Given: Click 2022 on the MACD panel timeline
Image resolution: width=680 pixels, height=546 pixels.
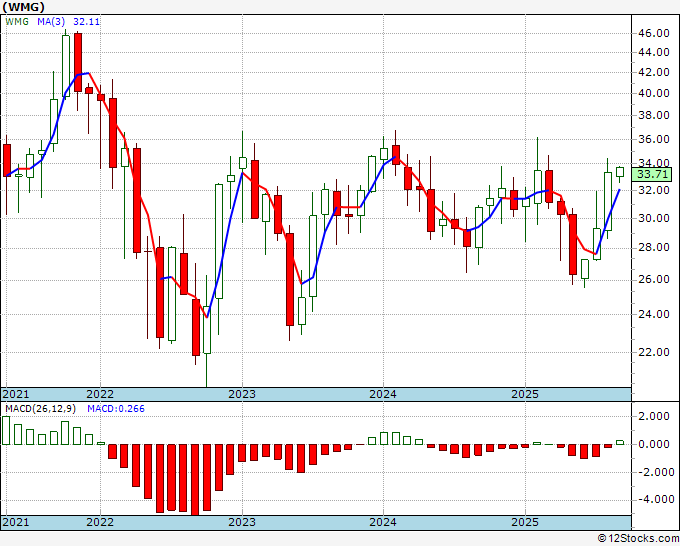Looking at the screenshot, I should point(100,522).
